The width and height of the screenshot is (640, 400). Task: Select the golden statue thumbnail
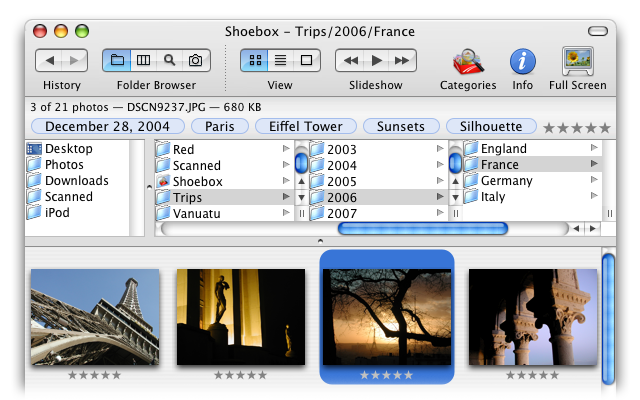pos(241,317)
